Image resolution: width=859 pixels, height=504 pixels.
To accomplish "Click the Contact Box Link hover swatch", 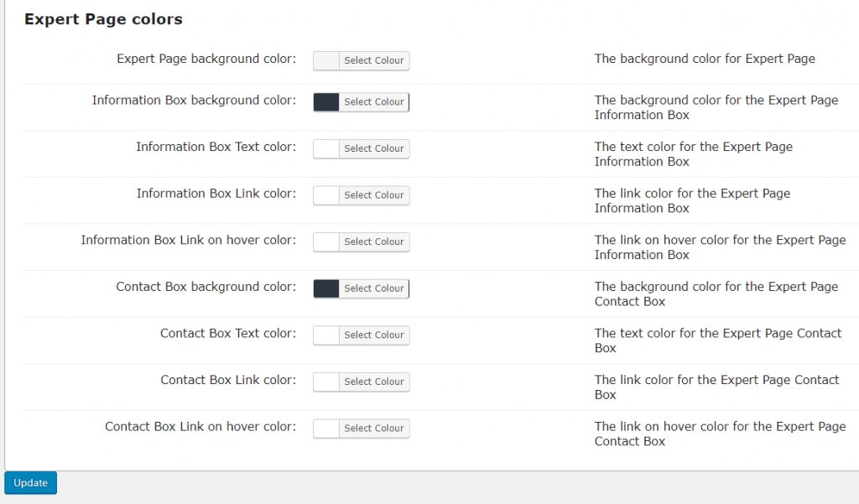I will click(326, 429).
